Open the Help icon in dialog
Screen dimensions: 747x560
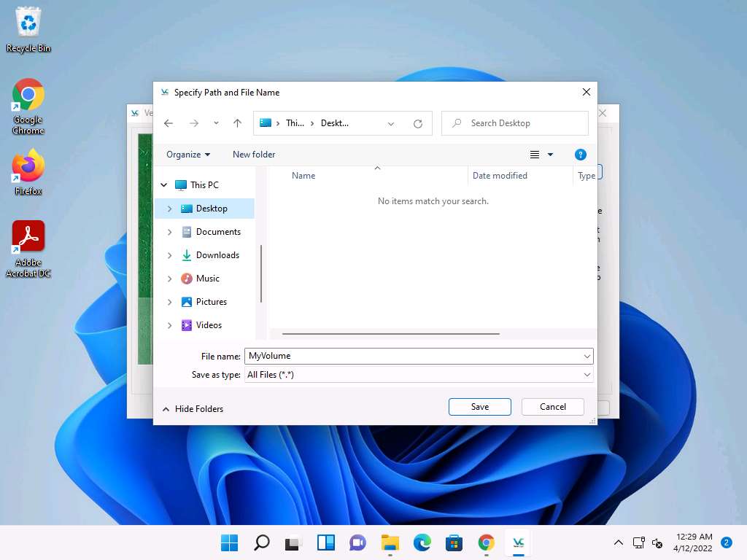581,155
